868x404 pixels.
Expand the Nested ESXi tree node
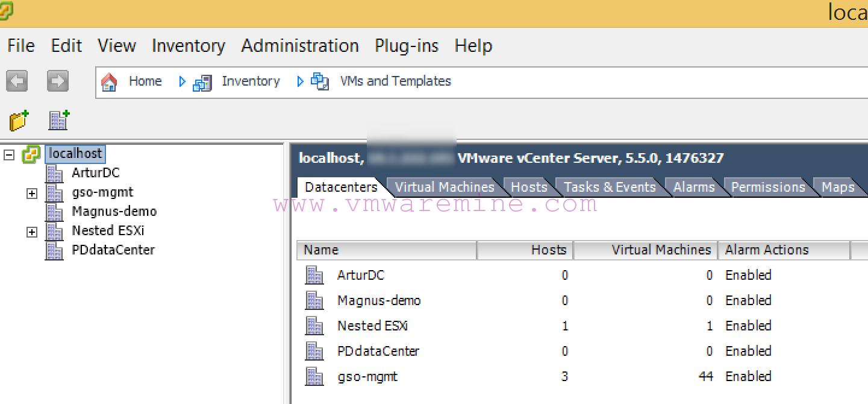32,232
